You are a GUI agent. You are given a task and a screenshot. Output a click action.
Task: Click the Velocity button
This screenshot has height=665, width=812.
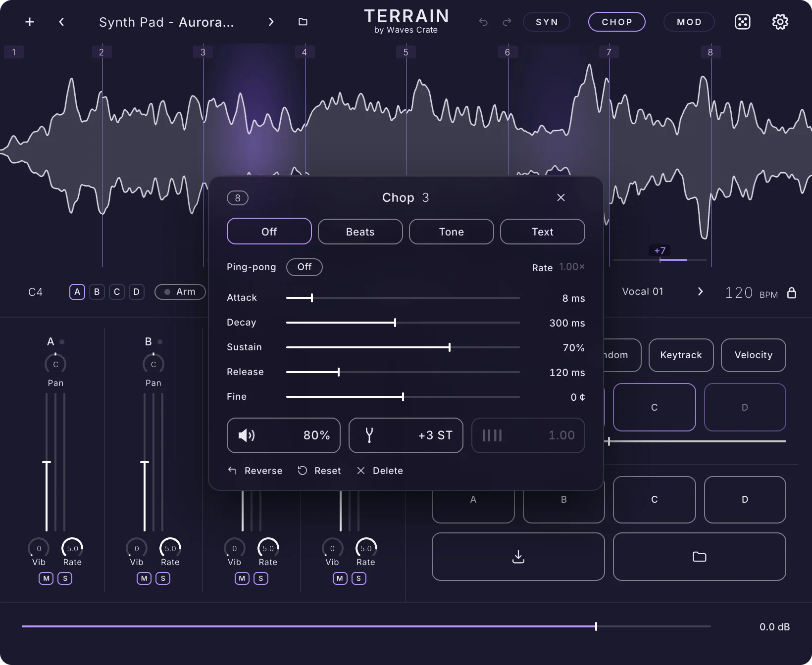(x=754, y=355)
